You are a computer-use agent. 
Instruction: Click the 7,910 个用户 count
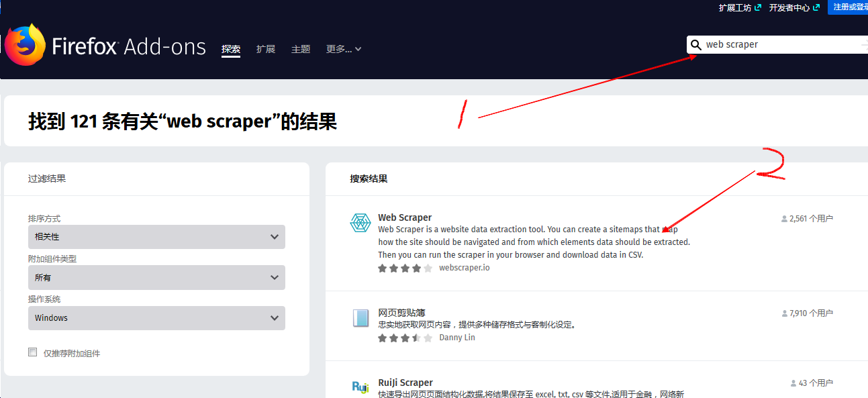(811, 313)
